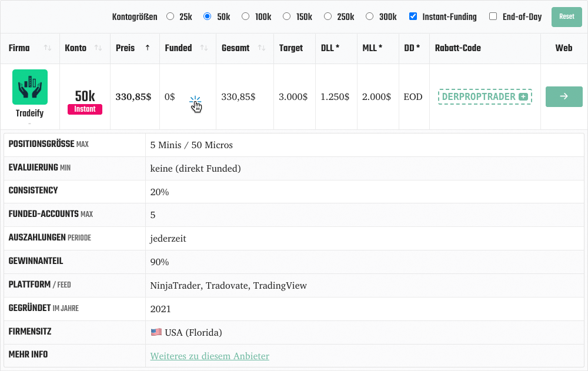588x371 pixels.
Task: Sort by Preis ascending arrow
Action: click(147, 48)
